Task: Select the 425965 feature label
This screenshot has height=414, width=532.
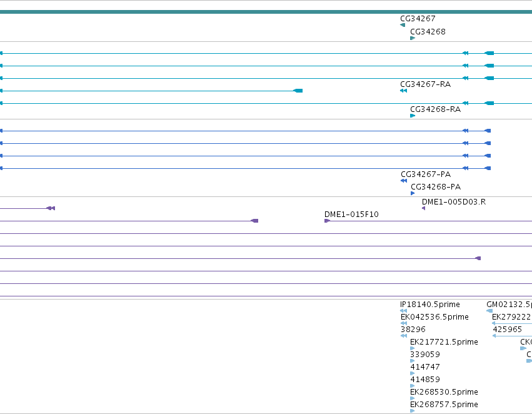Action: 507,330
